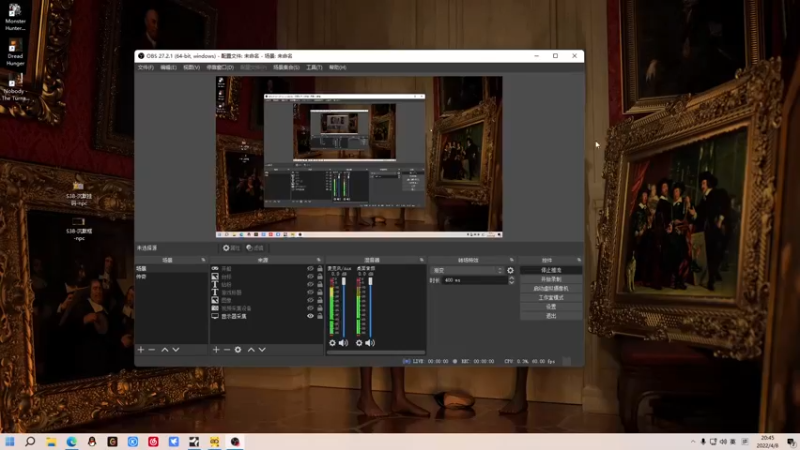Select the 场景 scene in Scenes list
Image resolution: width=800 pixels, height=450 pixels.
pyautogui.click(x=171, y=268)
